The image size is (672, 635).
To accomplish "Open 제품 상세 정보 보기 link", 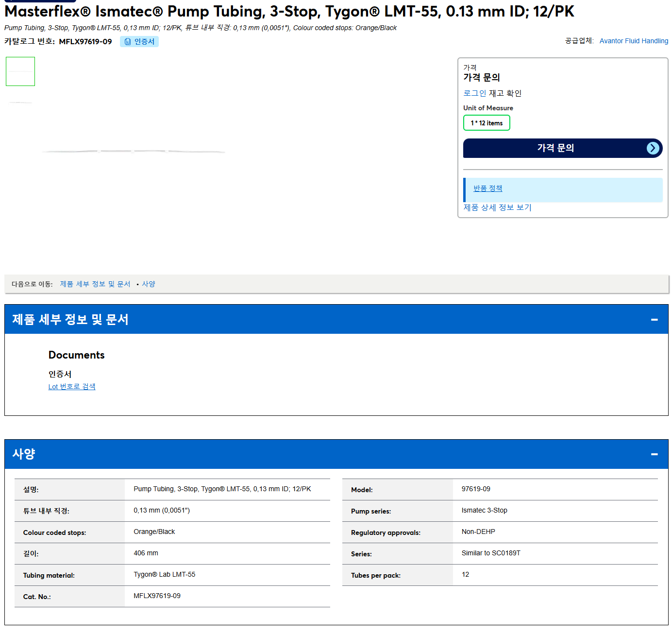I will pos(497,207).
